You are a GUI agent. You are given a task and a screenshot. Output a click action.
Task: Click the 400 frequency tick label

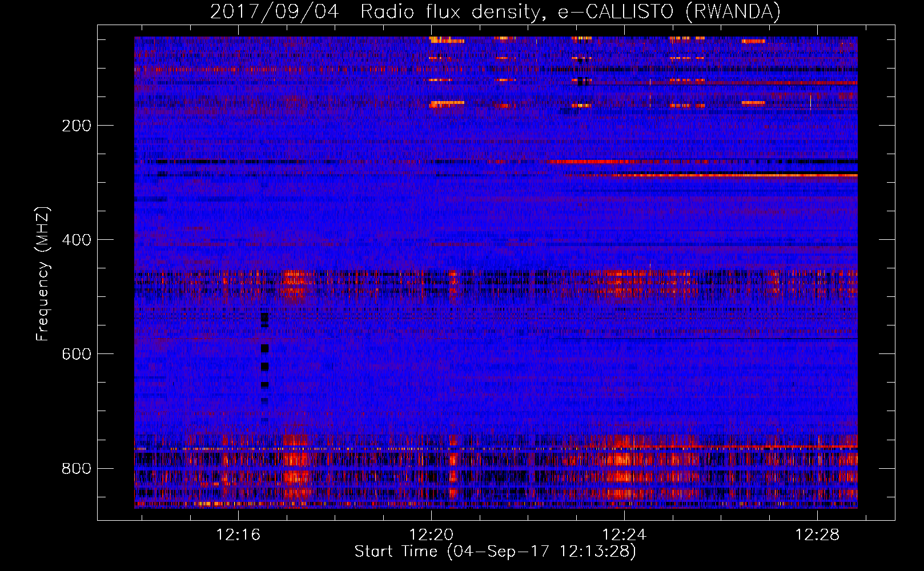tap(77, 240)
